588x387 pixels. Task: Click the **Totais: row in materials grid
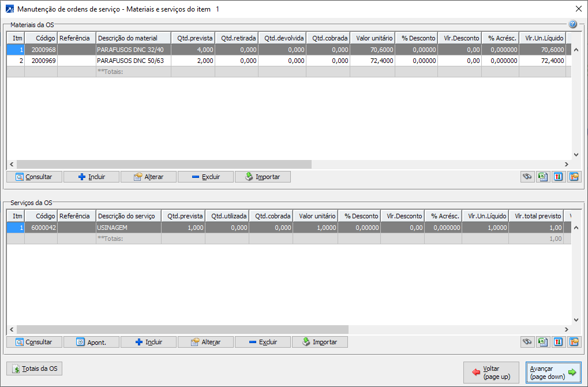coord(289,72)
